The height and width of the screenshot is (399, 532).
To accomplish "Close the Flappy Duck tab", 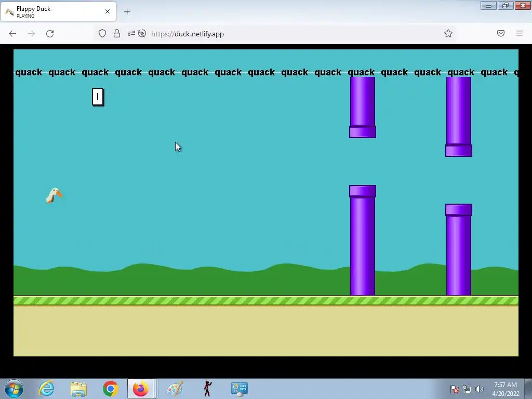I will [108, 11].
